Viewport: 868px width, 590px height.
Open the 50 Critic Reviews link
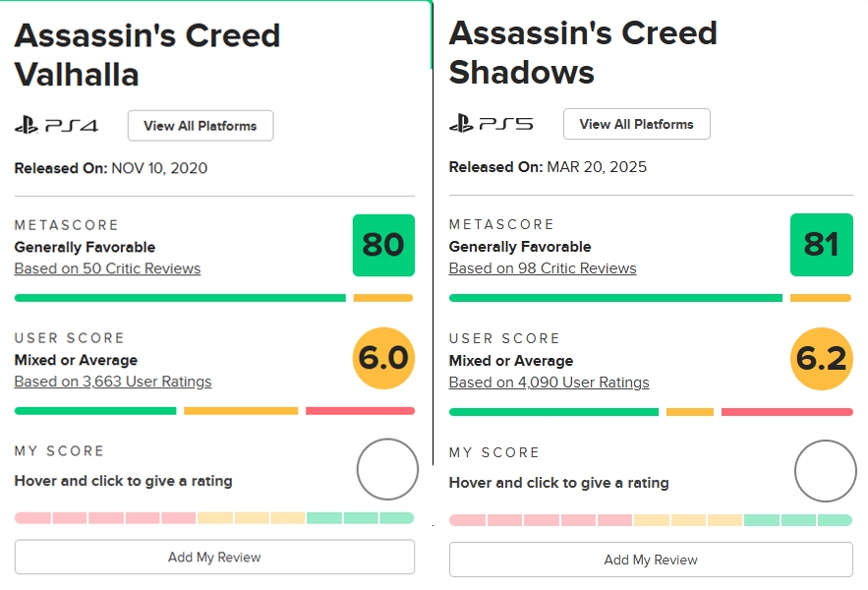click(x=107, y=268)
